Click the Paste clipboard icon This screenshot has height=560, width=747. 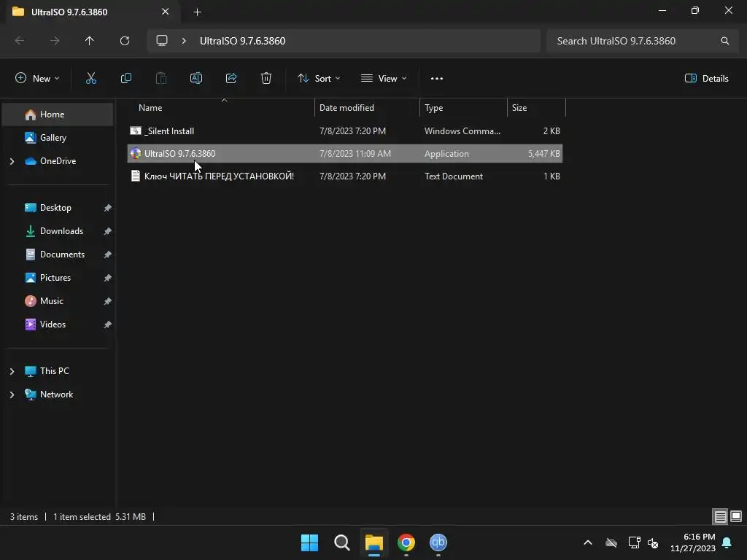coord(161,79)
